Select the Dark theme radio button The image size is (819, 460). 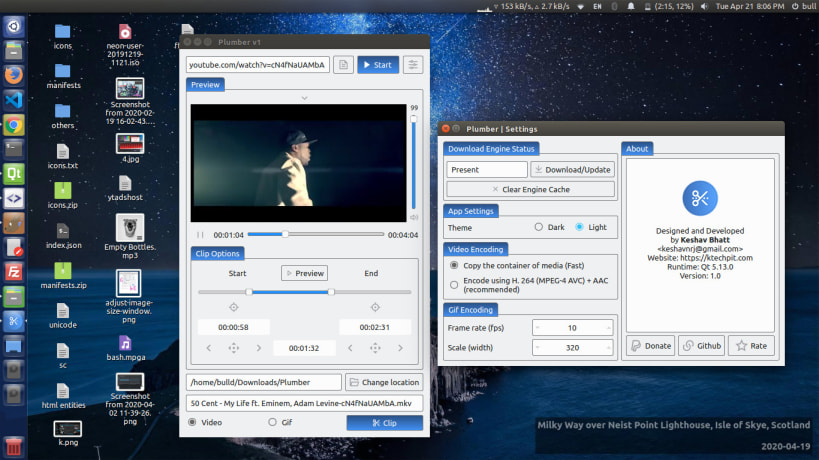click(x=539, y=227)
